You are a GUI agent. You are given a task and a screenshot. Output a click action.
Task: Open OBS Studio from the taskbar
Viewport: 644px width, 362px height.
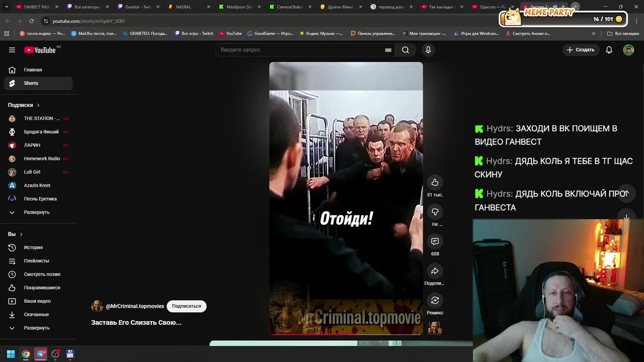tap(55, 354)
